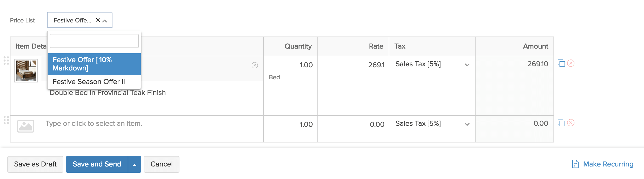Clone the empty second line item
Viewport: 644px width, 179px height.
[562, 123]
